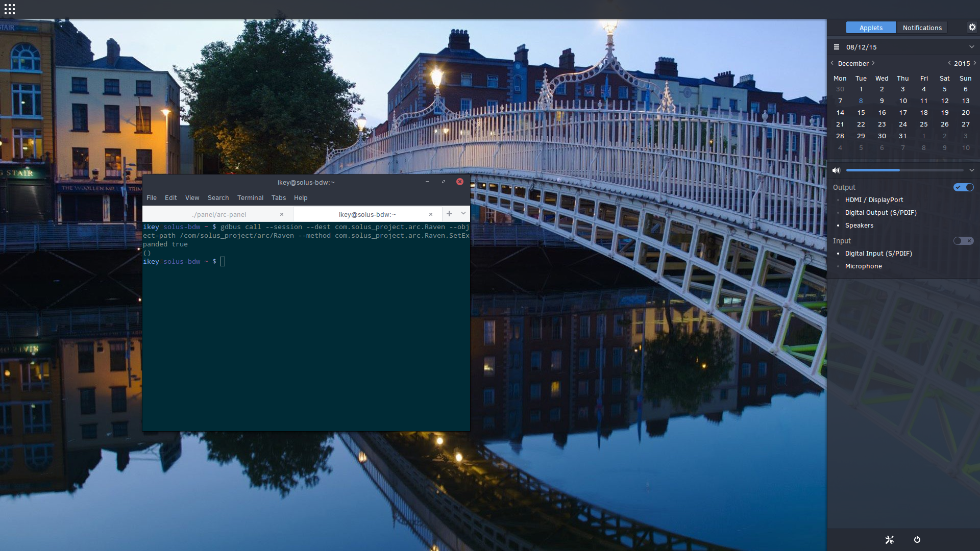The width and height of the screenshot is (980, 551).
Task: Minimize the terminal window
Action: pyautogui.click(x=427, y=182)
